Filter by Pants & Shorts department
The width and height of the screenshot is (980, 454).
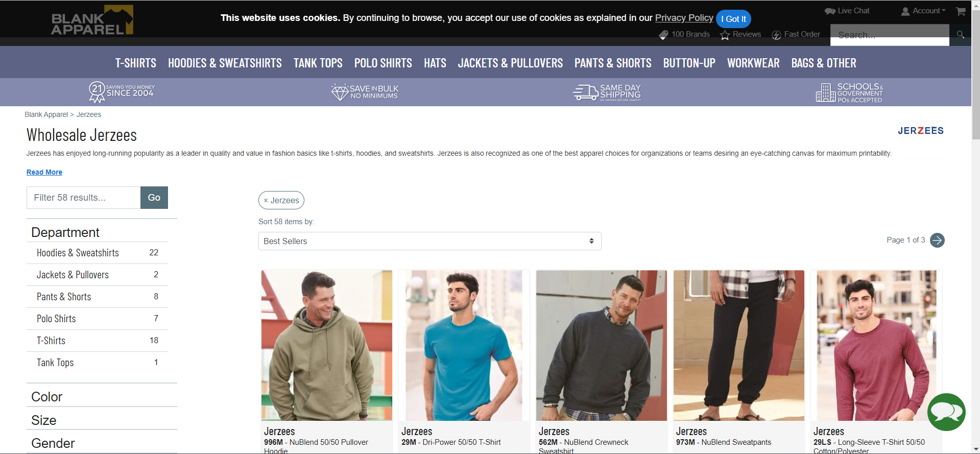pos(97,297)
